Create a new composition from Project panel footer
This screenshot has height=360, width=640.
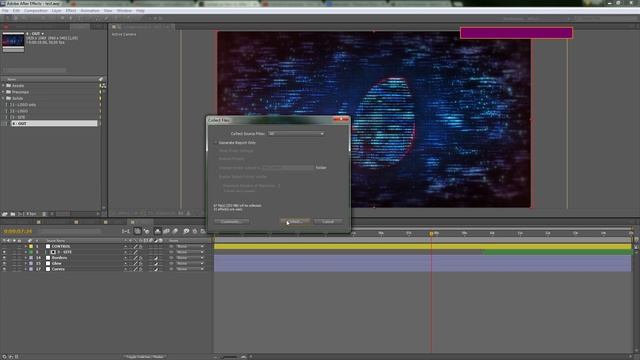click(x=20, y=214)
